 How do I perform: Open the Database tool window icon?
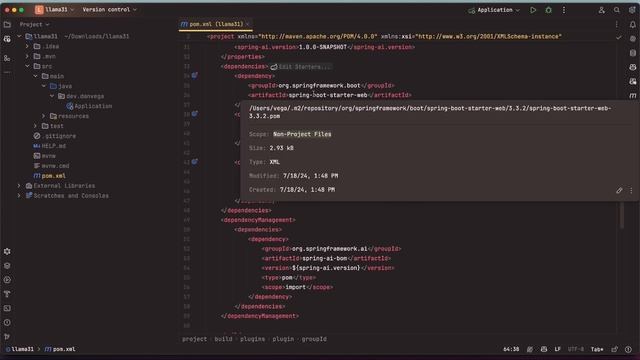[633, 53]
